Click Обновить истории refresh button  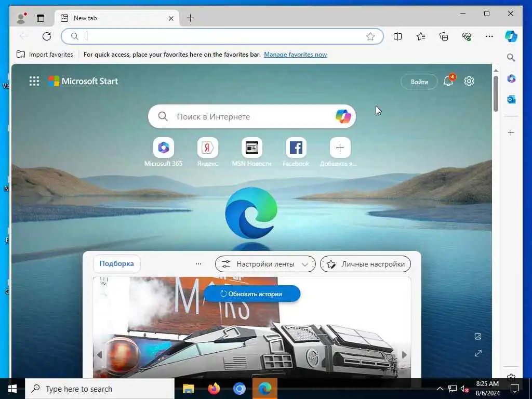252,294
